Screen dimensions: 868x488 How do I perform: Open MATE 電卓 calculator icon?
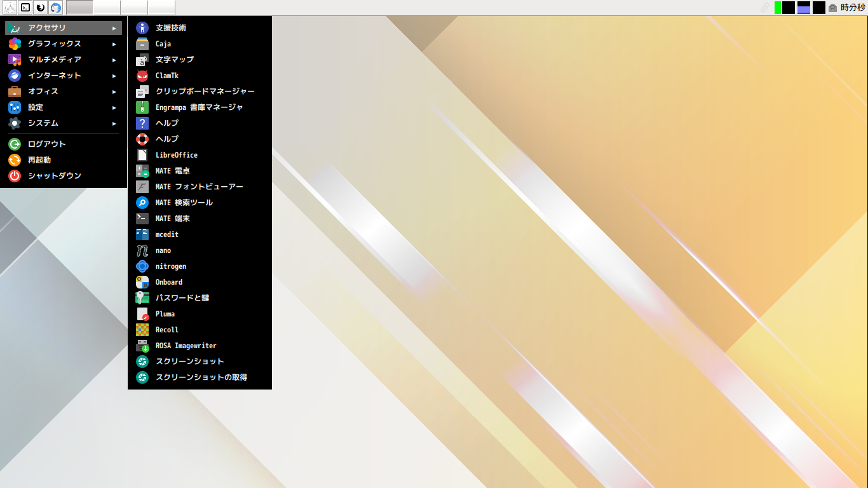click(x=142, y=171)
